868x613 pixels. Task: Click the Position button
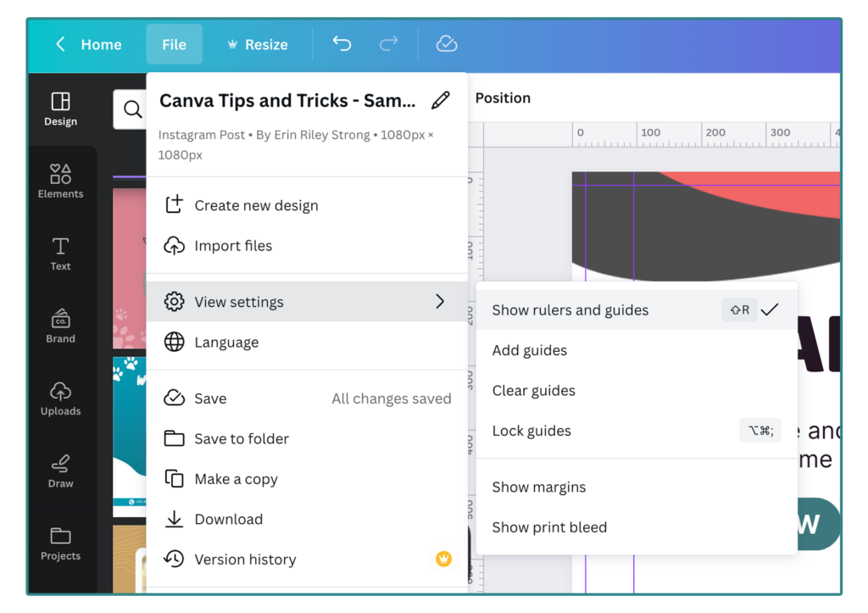(x=503, y=98)
